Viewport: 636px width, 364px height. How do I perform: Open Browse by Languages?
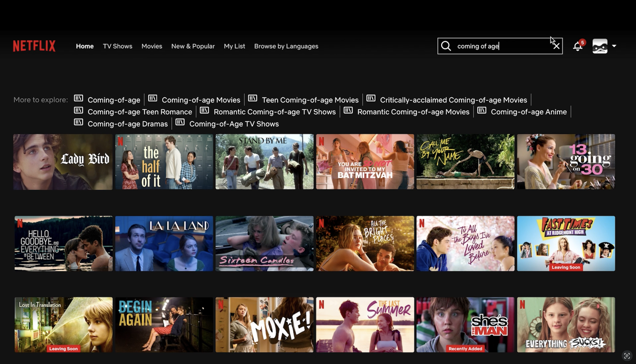[286, 46]
